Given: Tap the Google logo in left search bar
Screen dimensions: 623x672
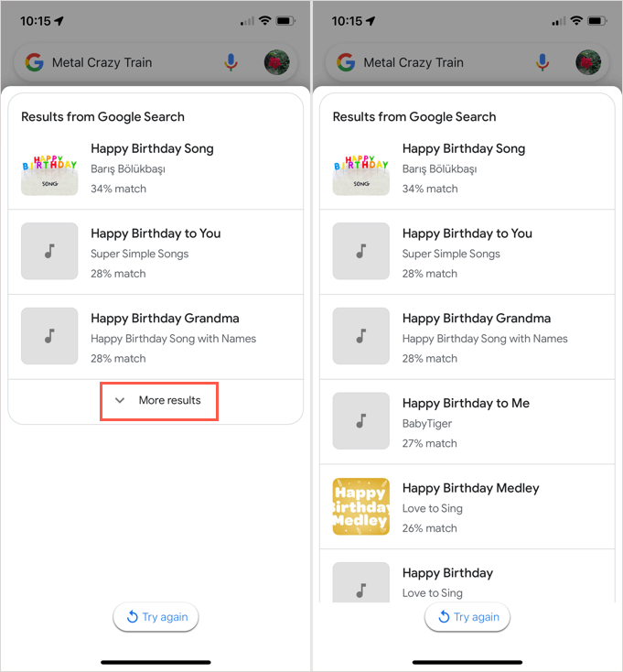Looking at the screenshot, I should 35,62.
